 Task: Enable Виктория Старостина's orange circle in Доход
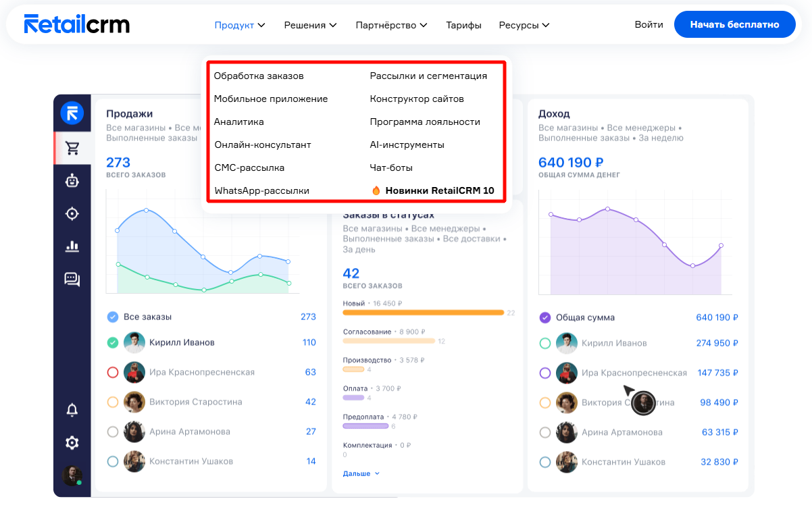(545, 402)
